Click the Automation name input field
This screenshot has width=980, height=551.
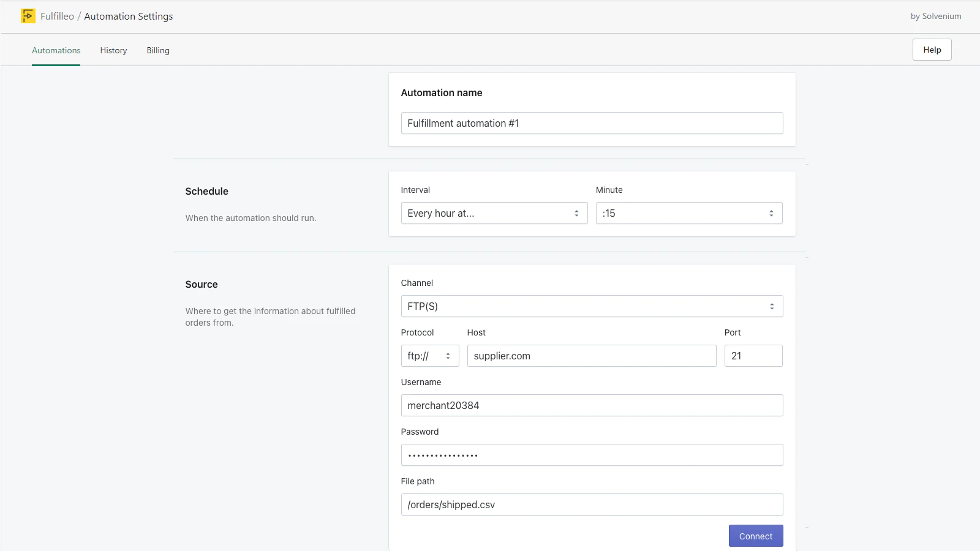tap(592, 123)
